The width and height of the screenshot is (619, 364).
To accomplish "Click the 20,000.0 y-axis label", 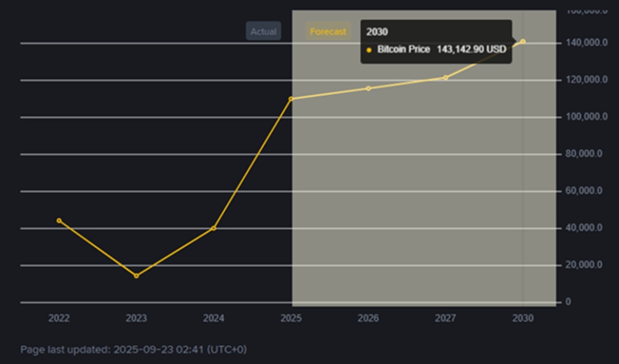I will coord(584,265).
